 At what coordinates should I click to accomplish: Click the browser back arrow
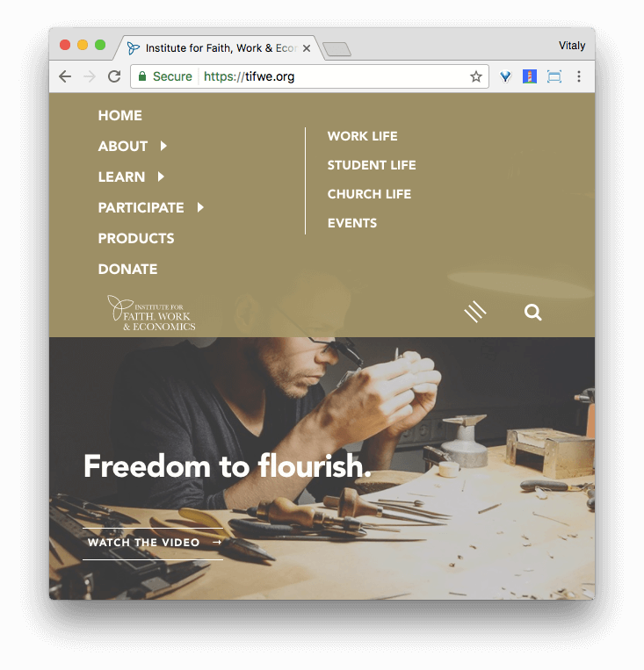(65, 76)
